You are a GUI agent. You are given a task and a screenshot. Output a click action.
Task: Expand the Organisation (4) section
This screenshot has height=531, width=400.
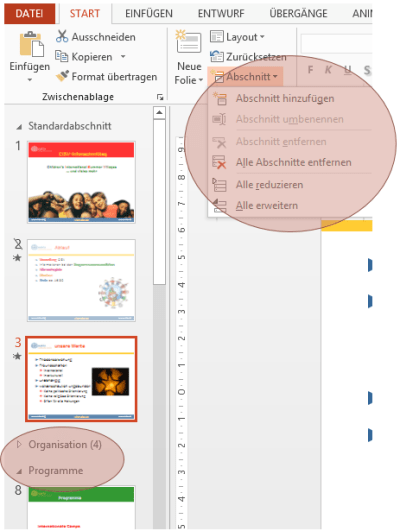[19, 444]
